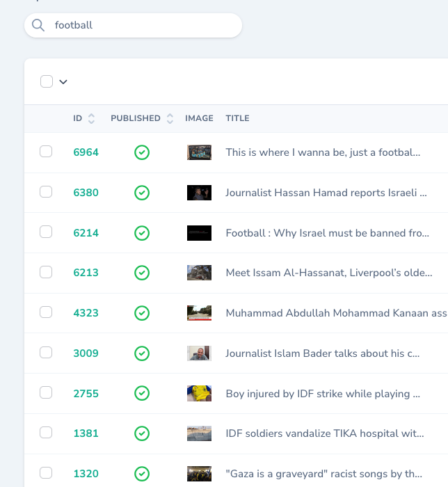Select title 'Football : Why Israel must be banned'

[328, 233]
